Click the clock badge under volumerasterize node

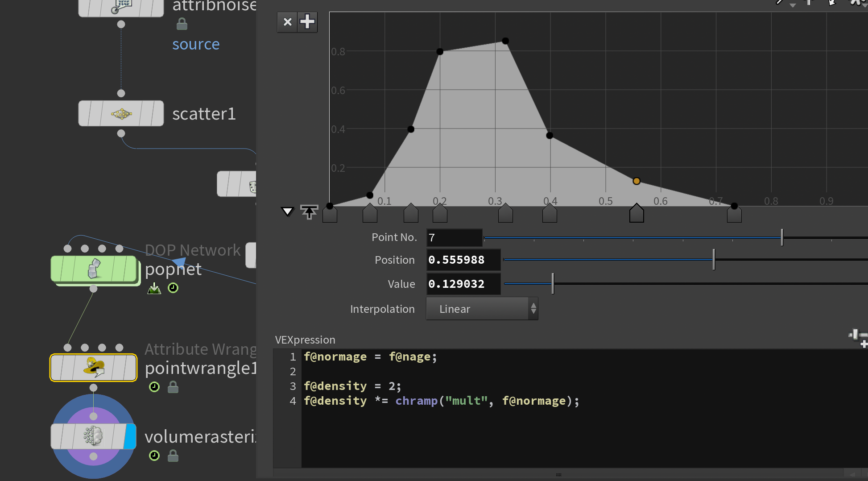tap(154, 456)
